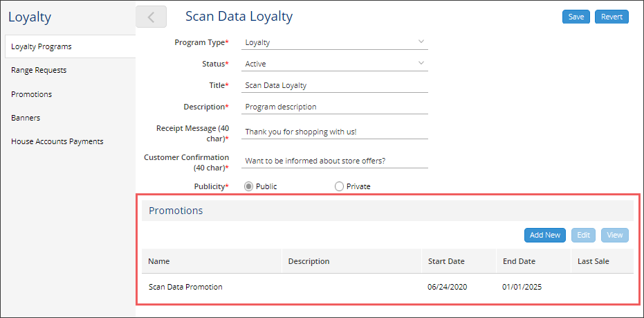The width and height of the screenshot is (644, 318).
Task: Click the Edit promotion button
Action: point(584,235)
